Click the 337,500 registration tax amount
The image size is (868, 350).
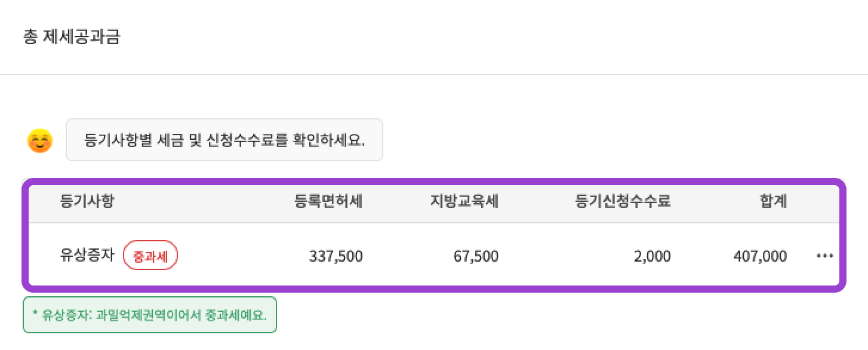tap(335, 256)
